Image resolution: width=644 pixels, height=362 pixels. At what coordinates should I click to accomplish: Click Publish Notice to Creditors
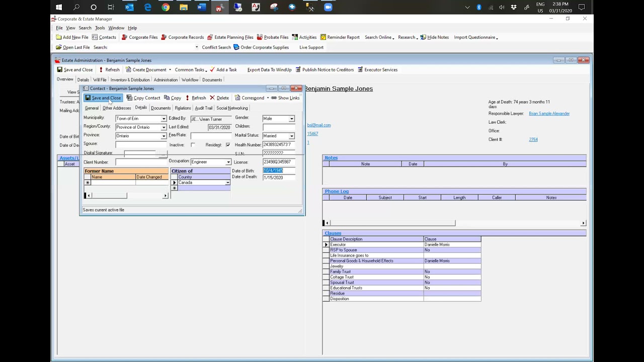coord(324,70)
